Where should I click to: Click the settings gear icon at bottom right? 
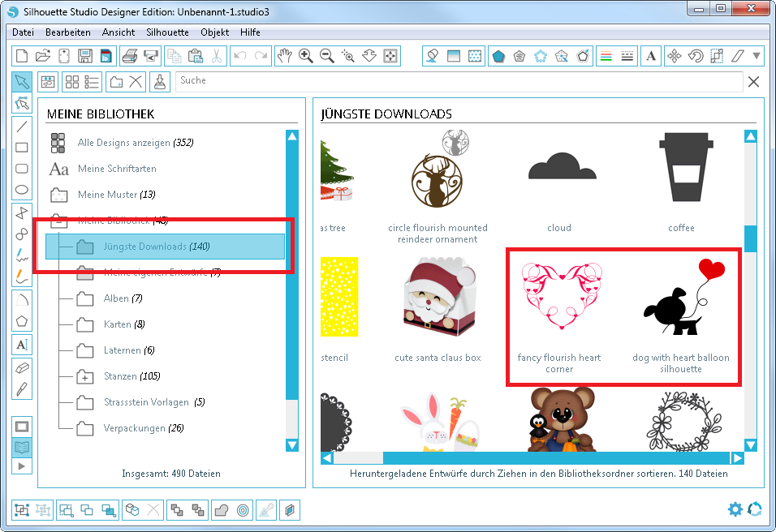coord(735,509)
